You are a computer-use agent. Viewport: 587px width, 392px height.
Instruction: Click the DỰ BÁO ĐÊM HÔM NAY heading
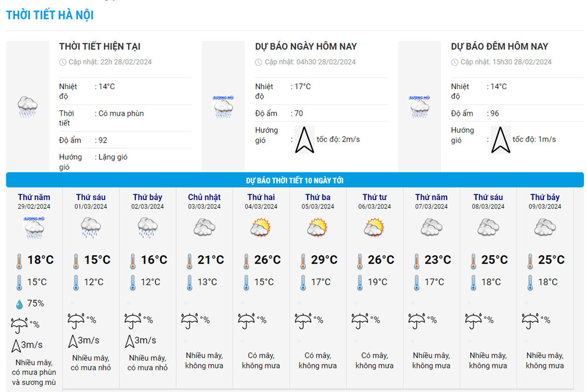coord(500,46)
